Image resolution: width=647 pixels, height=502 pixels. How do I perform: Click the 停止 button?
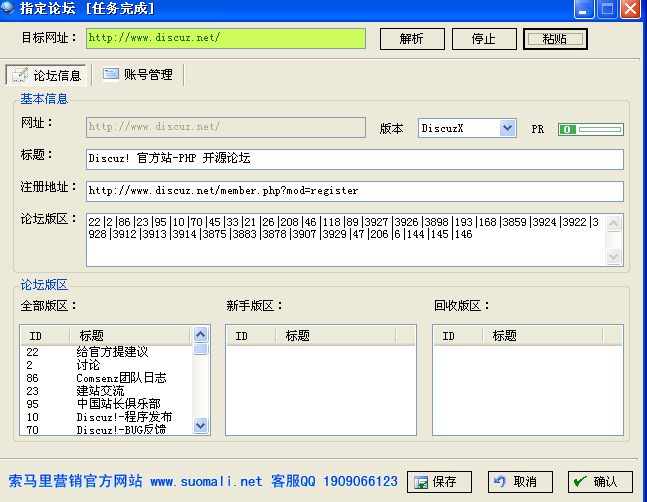coord(484,39)
